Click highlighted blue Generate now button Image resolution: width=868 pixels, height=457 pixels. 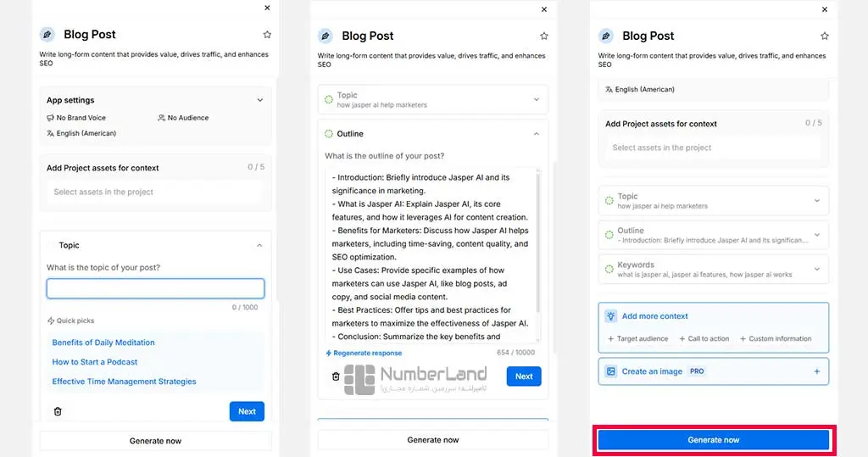coord(714,440)
